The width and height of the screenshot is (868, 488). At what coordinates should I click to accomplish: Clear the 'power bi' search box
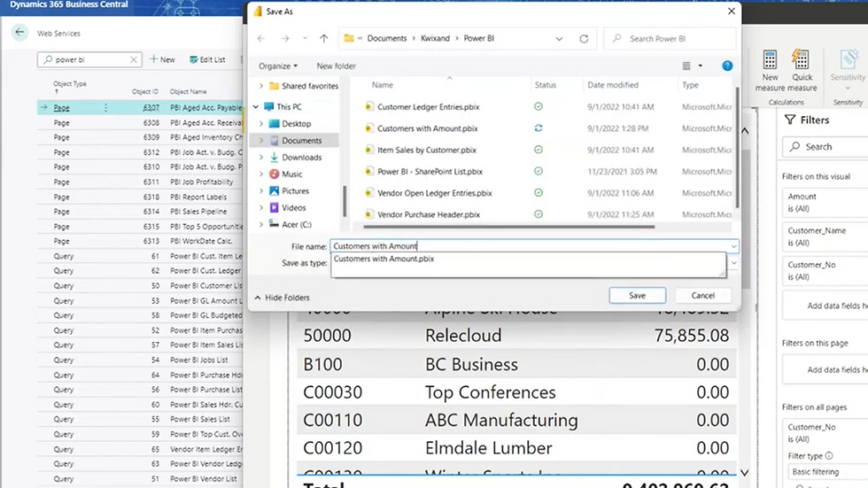[x=134, y=59]
